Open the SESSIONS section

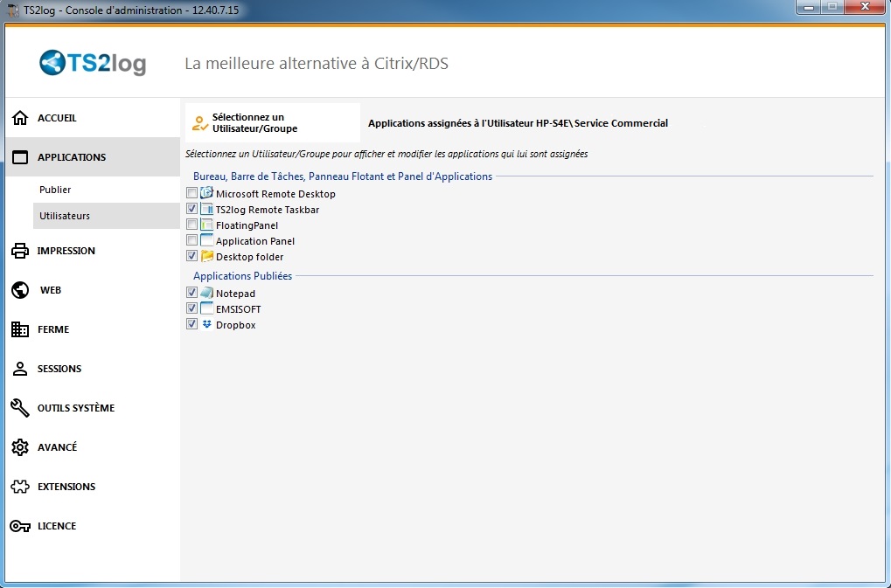pos(93,369)
